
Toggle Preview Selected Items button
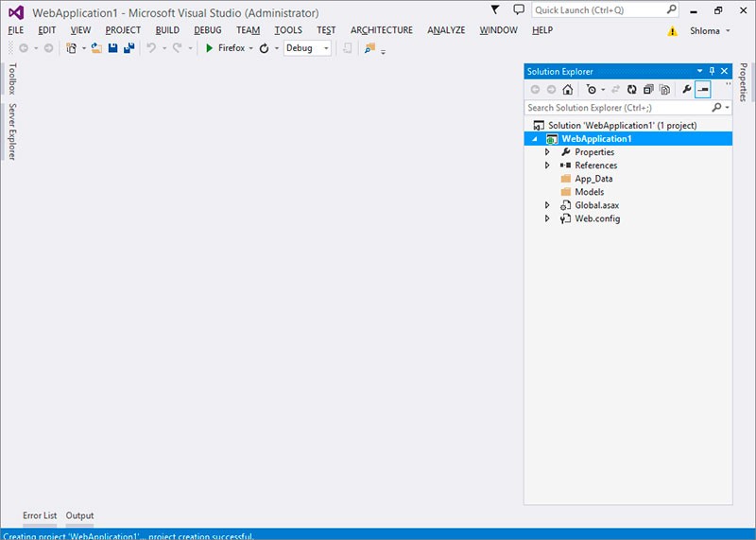(x=703, y=89)
